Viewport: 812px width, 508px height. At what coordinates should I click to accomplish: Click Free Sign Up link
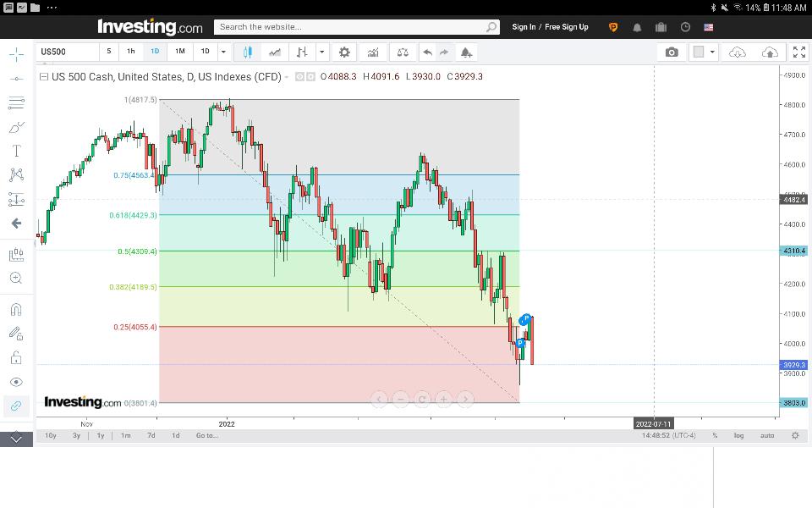point(567,27)
